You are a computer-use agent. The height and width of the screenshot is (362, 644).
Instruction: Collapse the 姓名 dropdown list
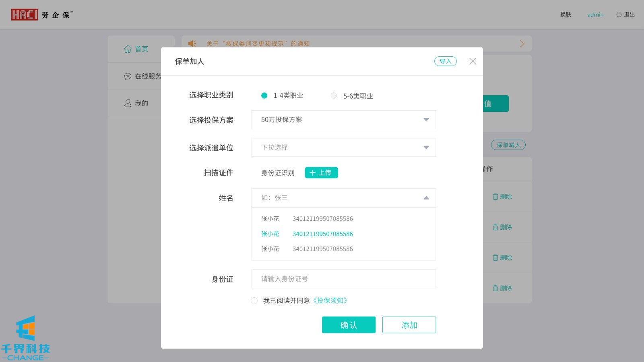(426, 198)
